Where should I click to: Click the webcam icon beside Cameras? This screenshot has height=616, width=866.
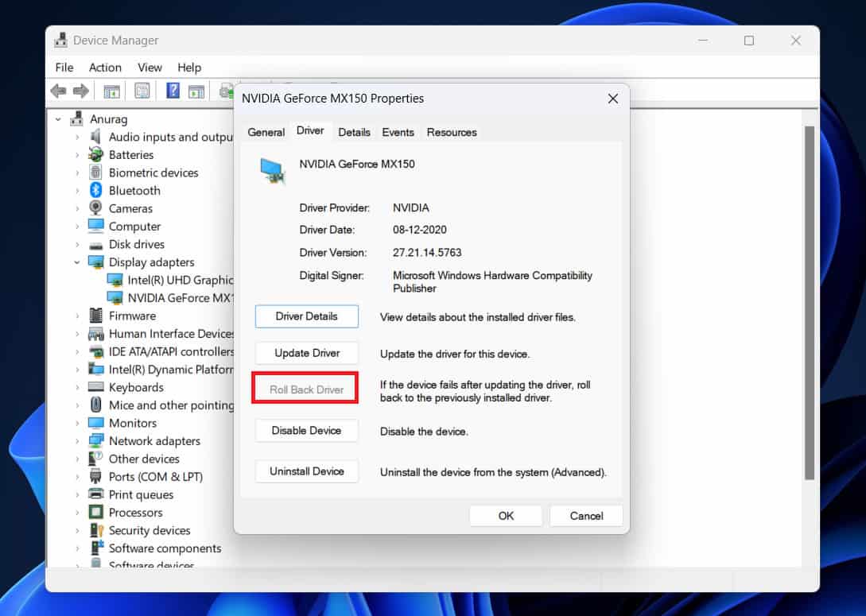point(95,208)
